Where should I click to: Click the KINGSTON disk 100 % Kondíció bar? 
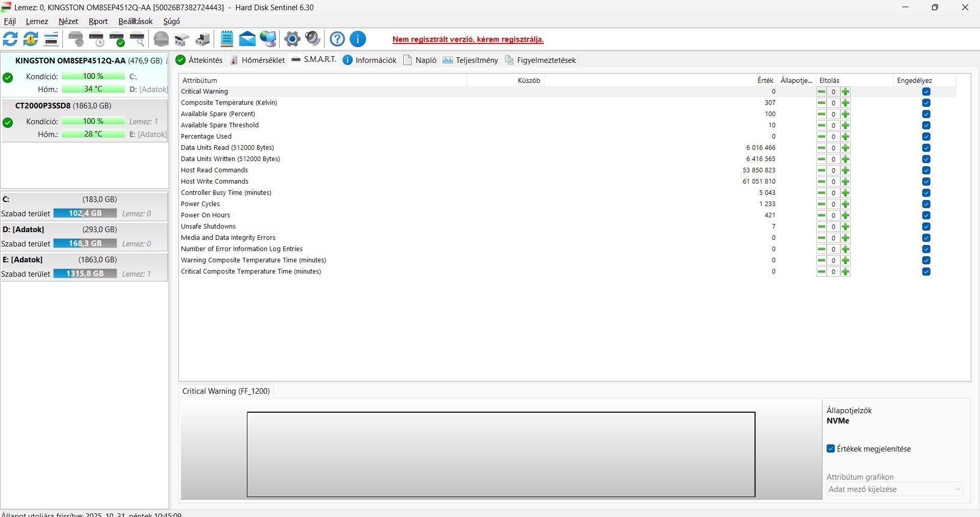coord(93,76)
